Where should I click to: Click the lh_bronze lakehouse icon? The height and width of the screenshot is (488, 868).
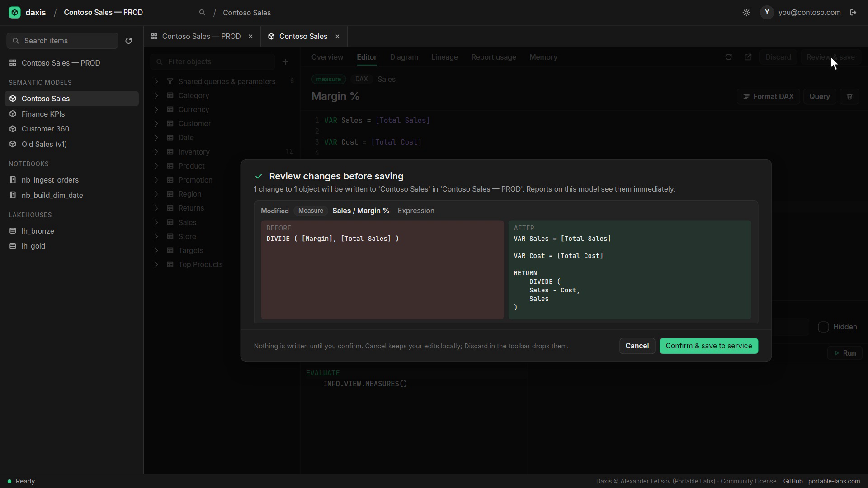(13, 231)
